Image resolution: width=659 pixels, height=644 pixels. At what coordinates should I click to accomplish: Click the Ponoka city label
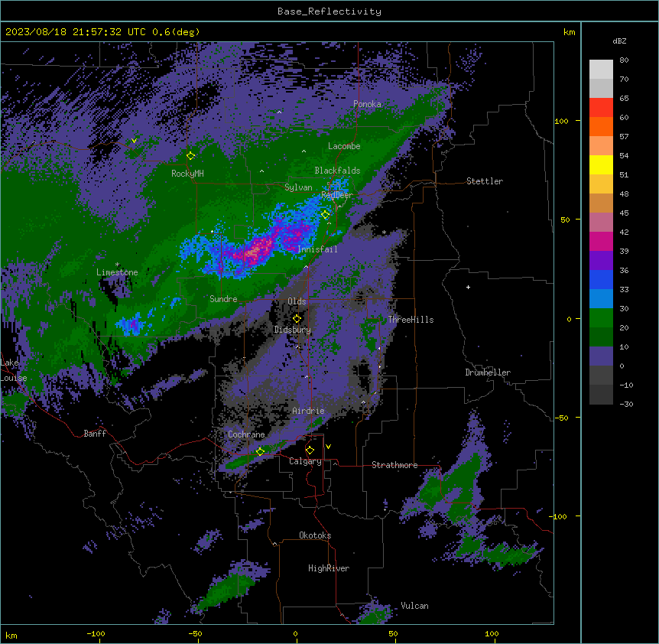click(367, 104)
